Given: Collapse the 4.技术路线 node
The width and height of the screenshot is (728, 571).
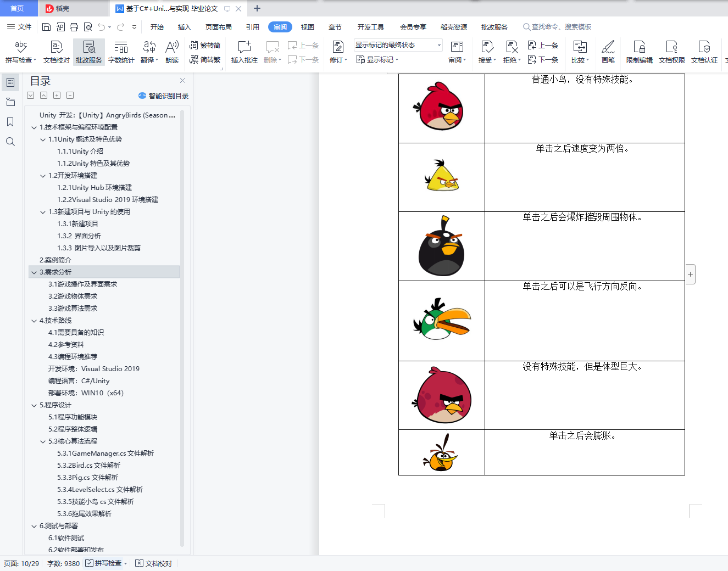Looking at the screenshot, I should pyautogui.click(x=34, y=321).
